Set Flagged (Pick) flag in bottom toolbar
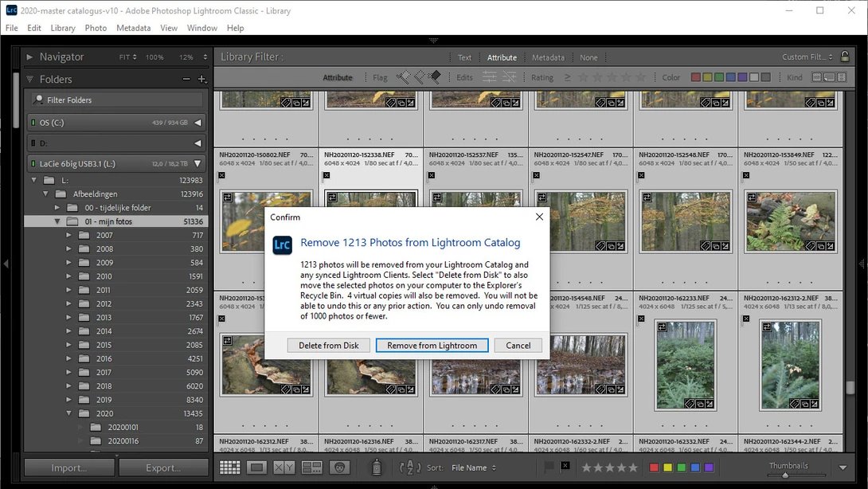The height and width of the screenshot is (489, 868). [549, 467]
